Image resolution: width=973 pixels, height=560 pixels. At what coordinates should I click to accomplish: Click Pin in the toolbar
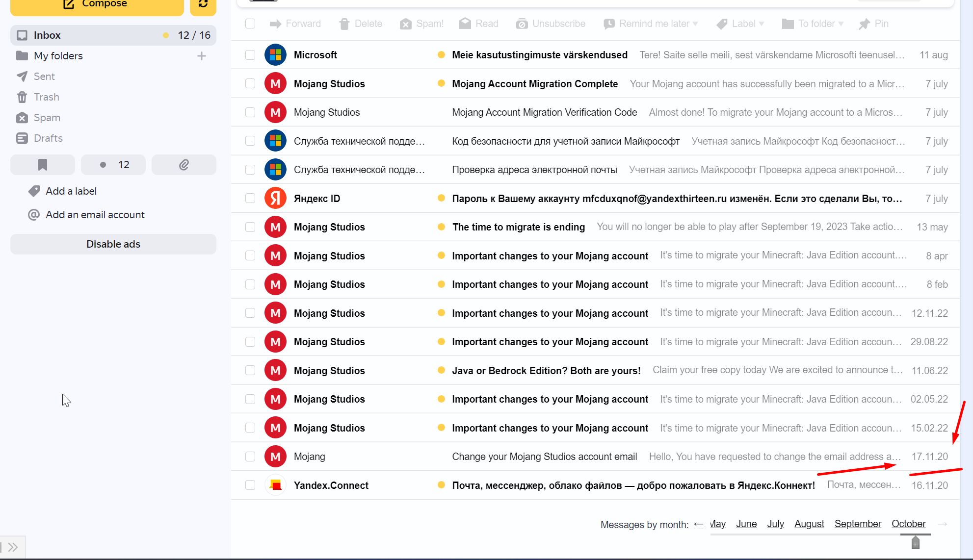[x=874, y=24]
